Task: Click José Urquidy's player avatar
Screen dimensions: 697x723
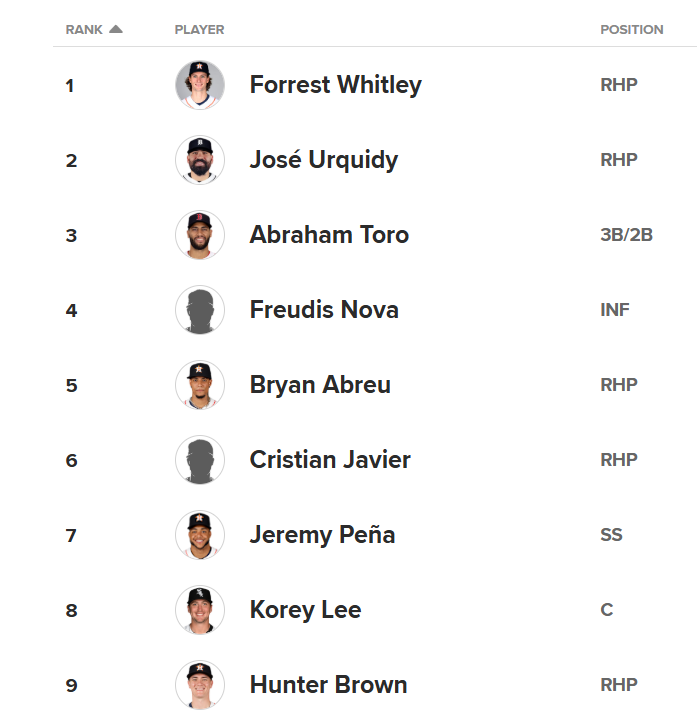Action: pos(200,160)
